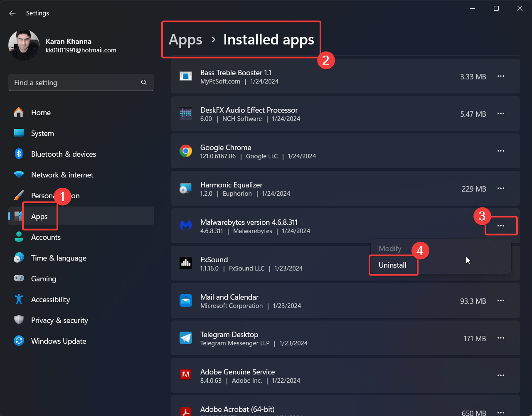Click the Network & internet Wi-Fi icon
Screen dimensions: 532x416
(x=19, y=175)
